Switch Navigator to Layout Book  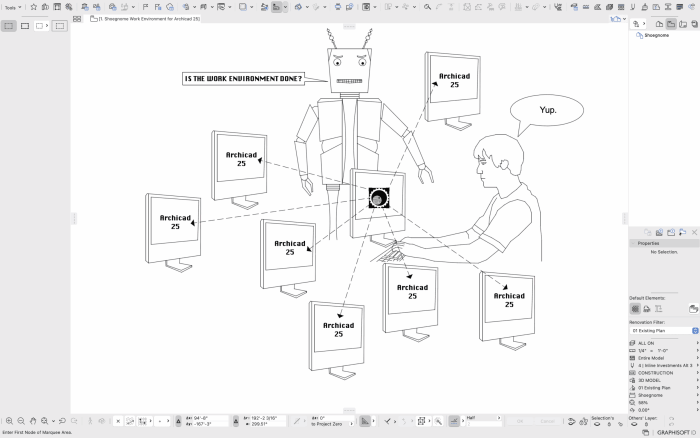[x=683, y=24]
